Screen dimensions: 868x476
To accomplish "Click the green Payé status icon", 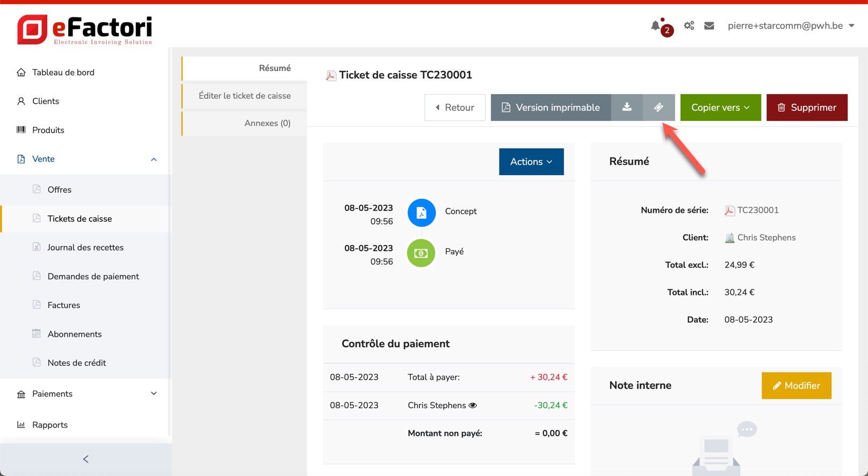I will pos(421,253).
